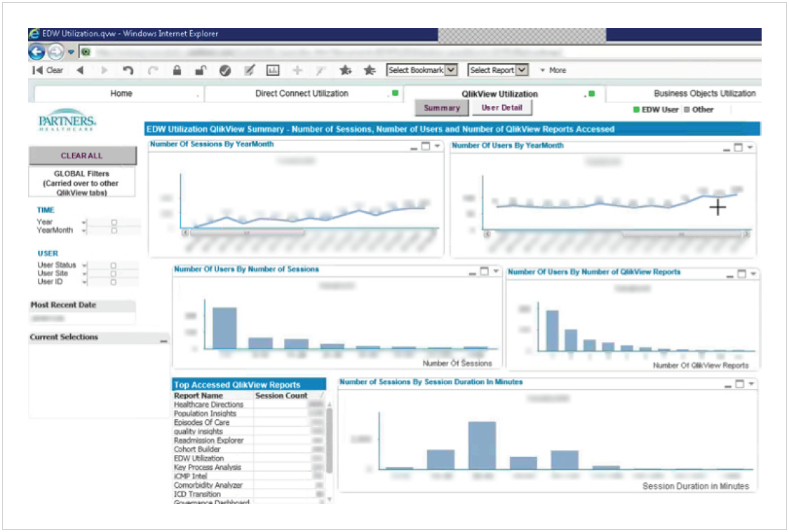Click the browser Back arrow button
The image size is (789, 532).
coord(36,52)
